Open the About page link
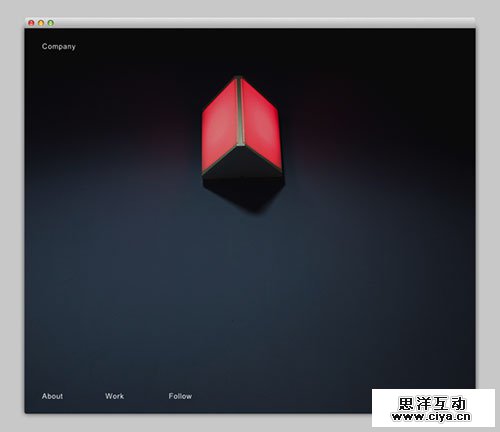Image resolution: width=500 pixels, height=432 pixels. [52, 396]
